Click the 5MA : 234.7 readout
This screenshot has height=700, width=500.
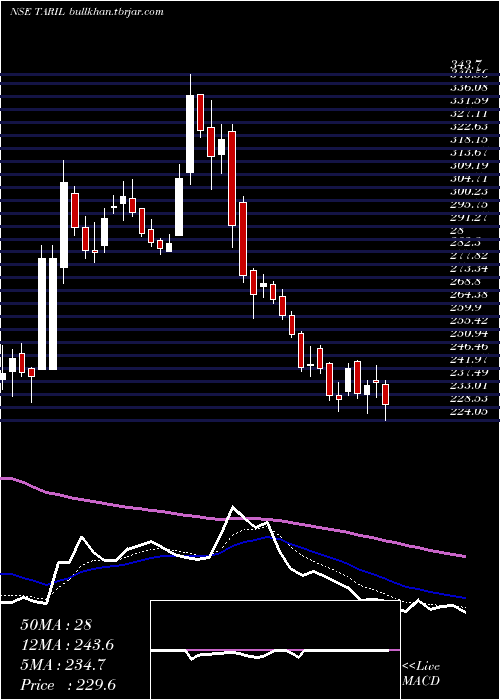[x=63, y=665]
